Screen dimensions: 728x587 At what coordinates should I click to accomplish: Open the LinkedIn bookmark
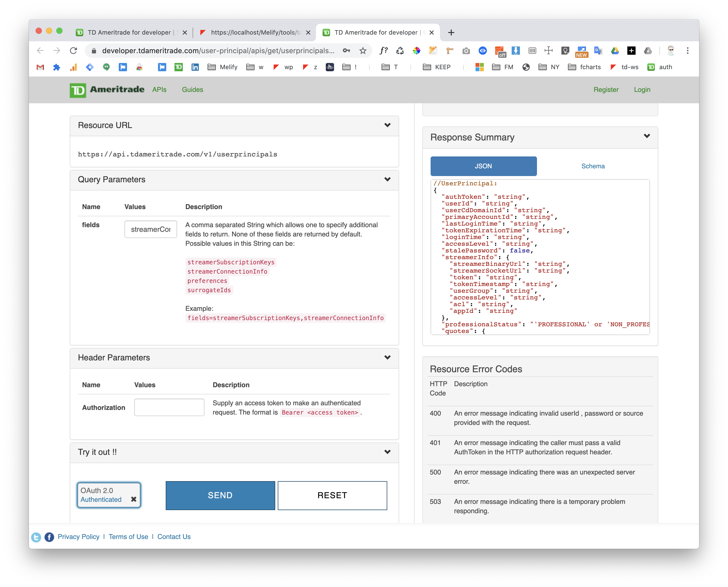click(x=195, y=67)
